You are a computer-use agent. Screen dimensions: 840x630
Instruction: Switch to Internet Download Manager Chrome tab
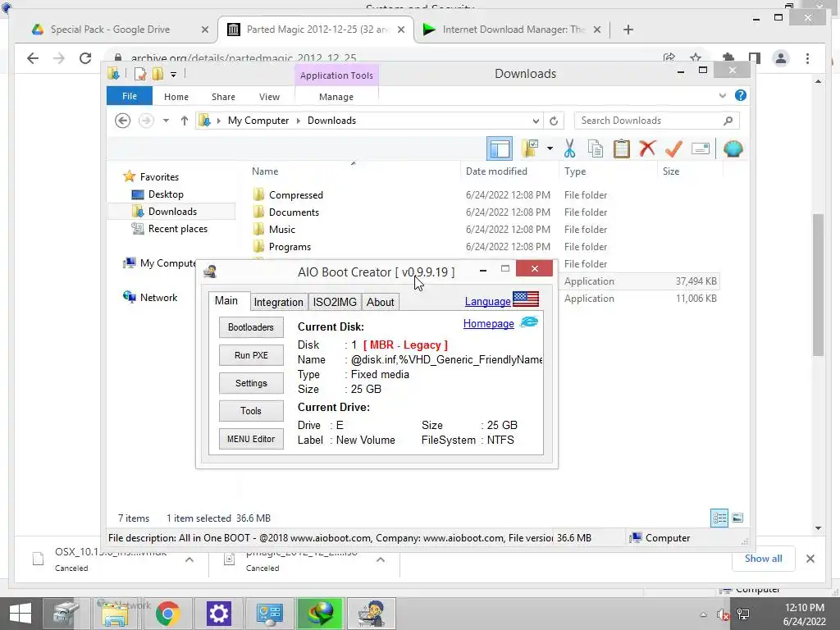(x=513, y=30)
